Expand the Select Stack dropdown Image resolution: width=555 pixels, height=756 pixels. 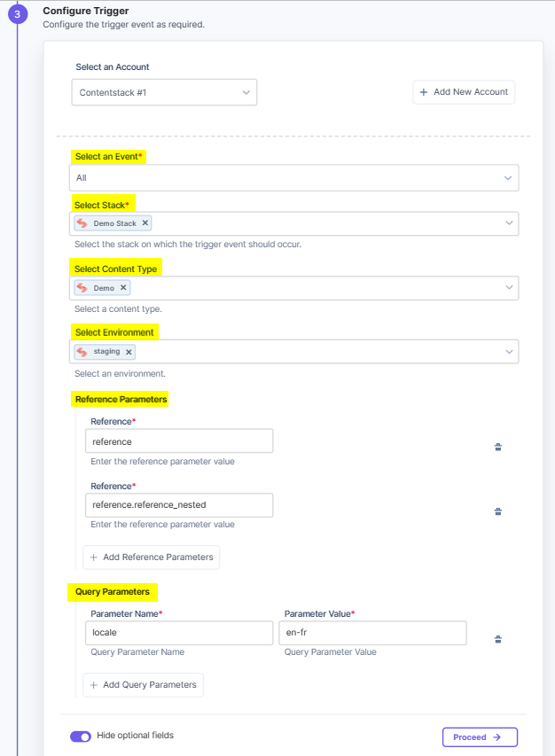tap(509, 223)
